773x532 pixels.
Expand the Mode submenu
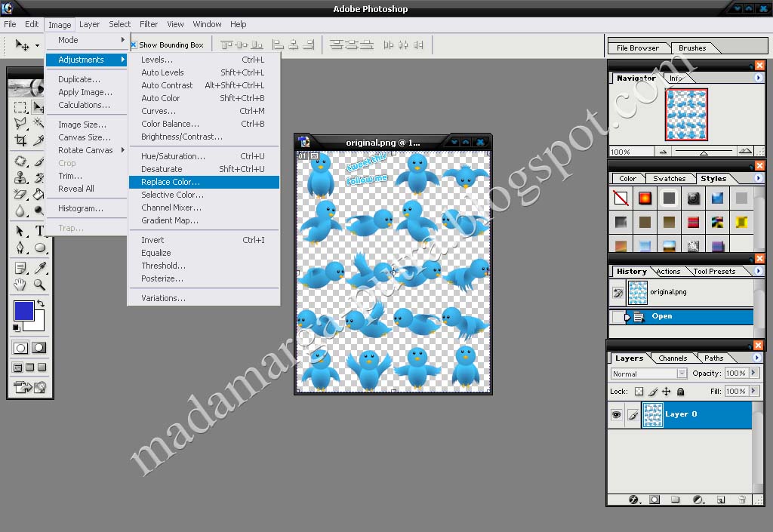(86, 40)
